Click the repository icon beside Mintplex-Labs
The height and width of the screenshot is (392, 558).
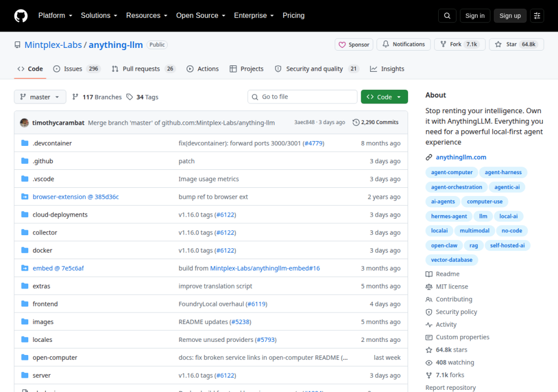point(17,45)
